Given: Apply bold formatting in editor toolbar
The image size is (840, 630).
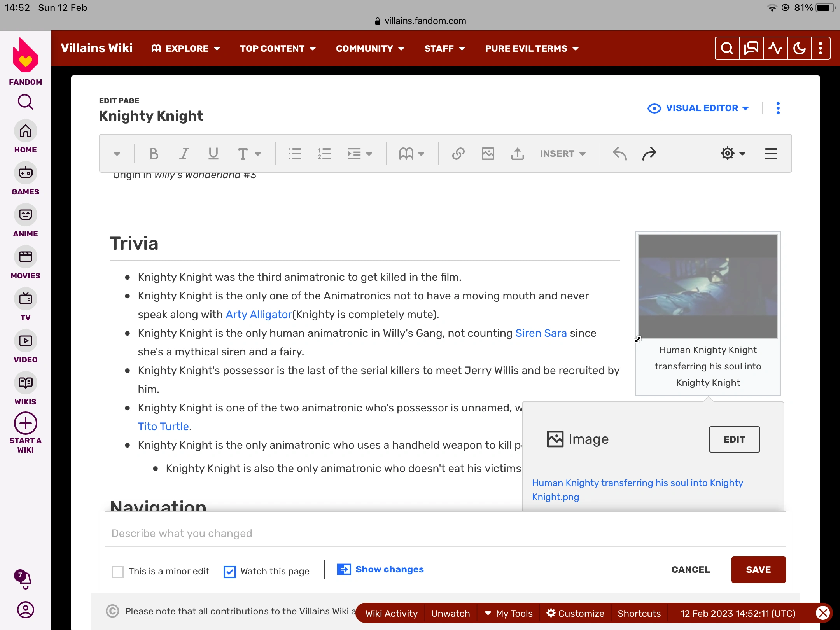Looking at the screenshot, I should pyautogui.click(x=154, y=154).
